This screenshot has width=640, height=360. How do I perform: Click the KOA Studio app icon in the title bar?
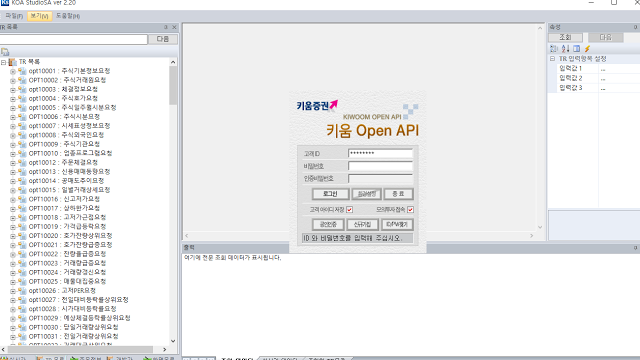coord(4,2)
